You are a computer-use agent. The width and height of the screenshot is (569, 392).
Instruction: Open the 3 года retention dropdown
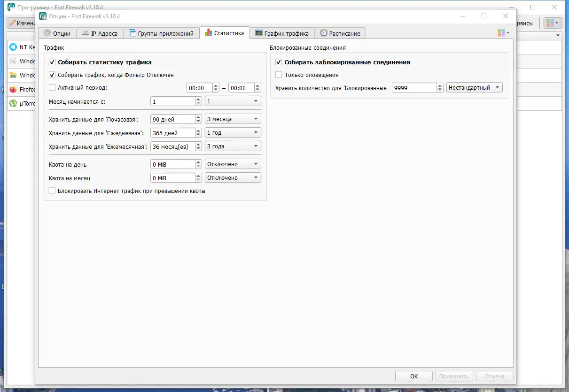coord(233,146)
